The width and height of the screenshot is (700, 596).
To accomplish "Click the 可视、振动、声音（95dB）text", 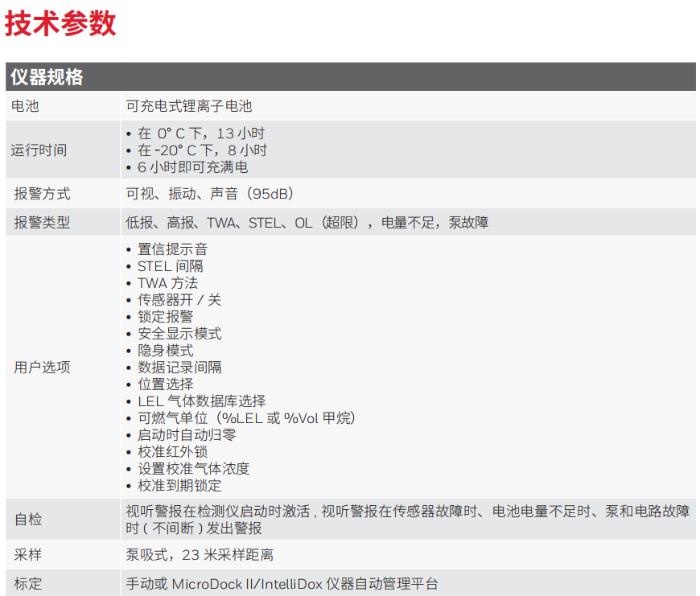I will coord(210,194).
